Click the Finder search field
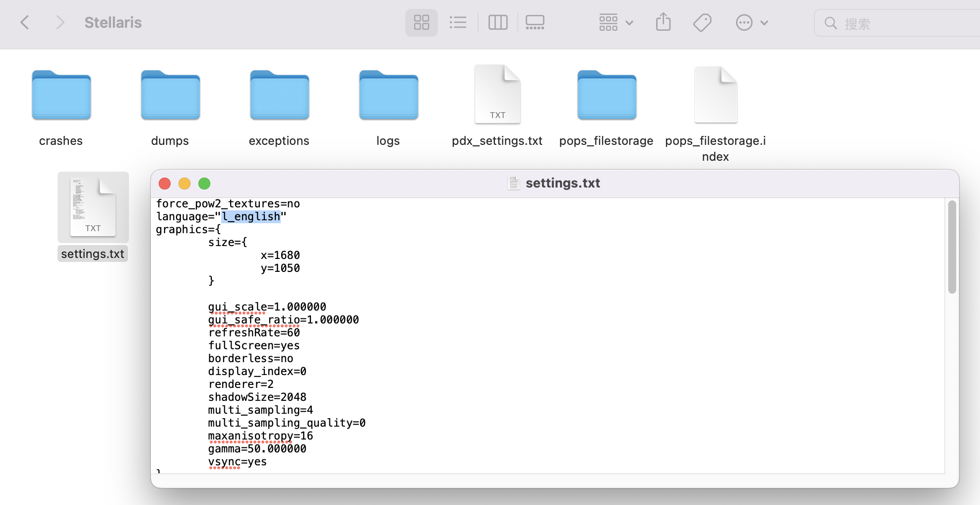The width and height of the screenshot is (980, 505). pyautogui.click(x=898, y=23)
